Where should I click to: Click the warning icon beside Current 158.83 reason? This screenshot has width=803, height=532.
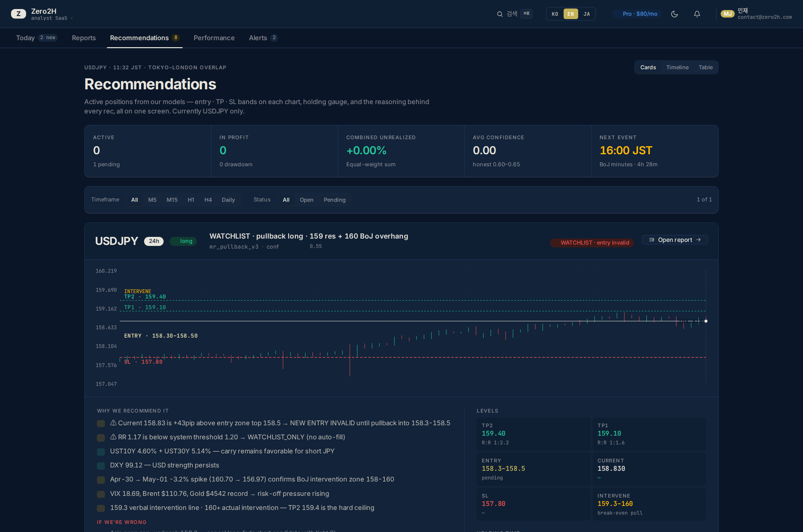point(113,423)
